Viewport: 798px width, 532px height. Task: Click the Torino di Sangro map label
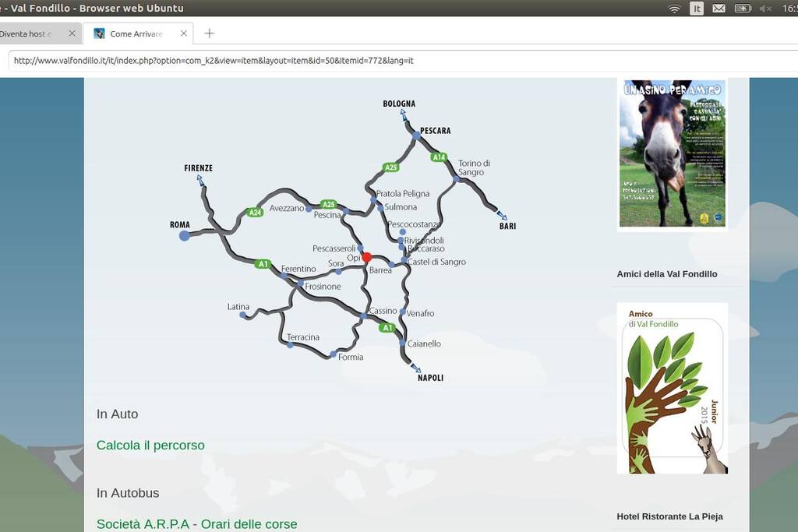pos(474,167)
